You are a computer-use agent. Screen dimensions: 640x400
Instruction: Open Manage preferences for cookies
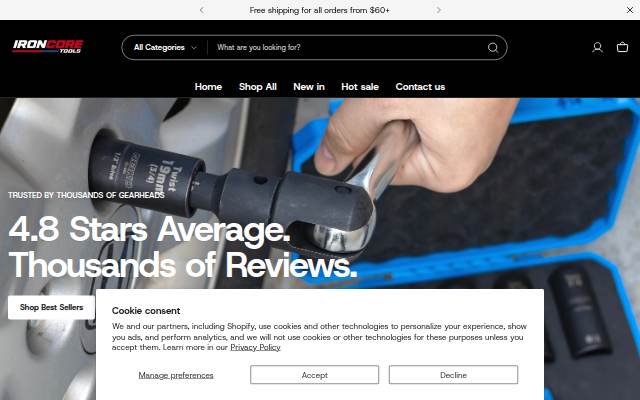(176, 375)
